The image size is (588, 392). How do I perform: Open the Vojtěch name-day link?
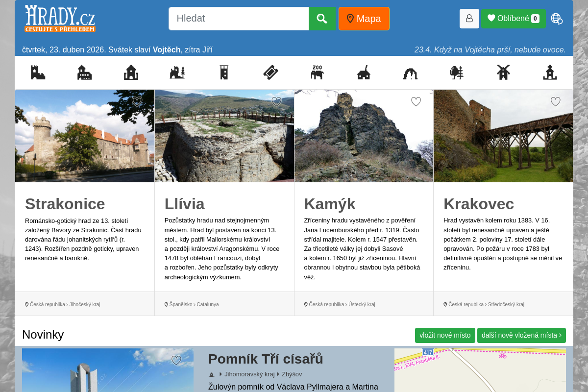pos(167,49)
